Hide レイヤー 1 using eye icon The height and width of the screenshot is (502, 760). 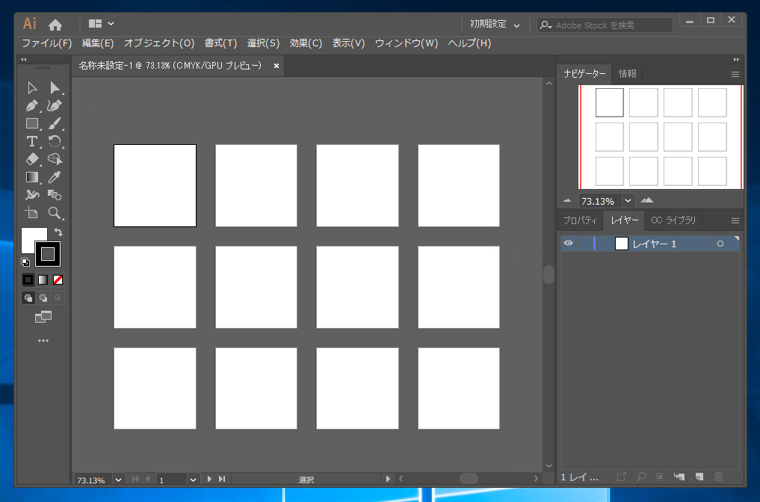tap(568, 243)
